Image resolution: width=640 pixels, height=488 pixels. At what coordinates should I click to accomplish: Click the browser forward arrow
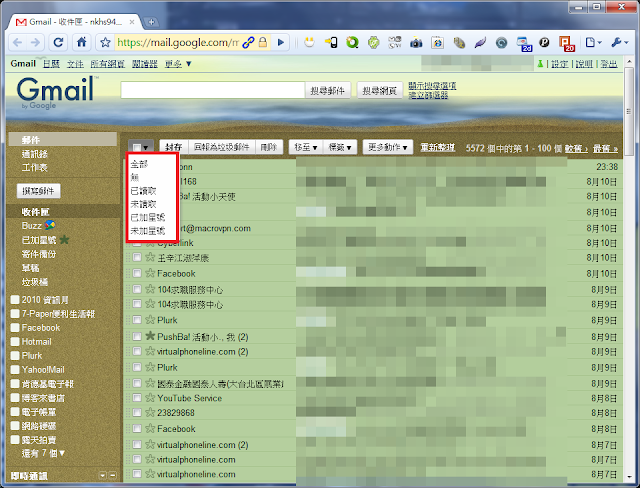36,42
